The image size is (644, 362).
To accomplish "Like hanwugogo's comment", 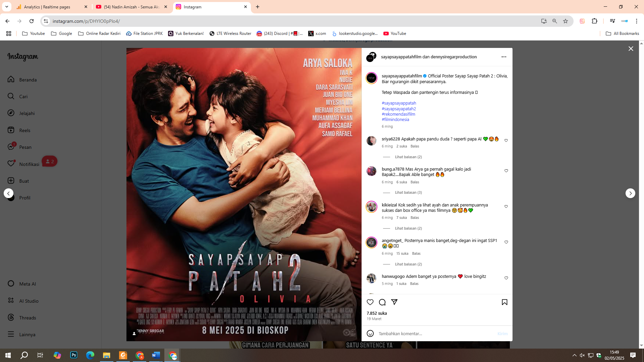I will coord(506,278).
